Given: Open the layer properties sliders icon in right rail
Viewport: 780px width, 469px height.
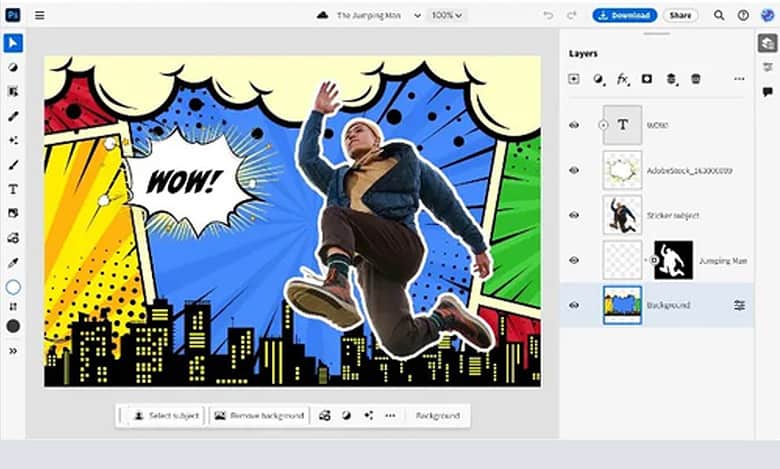Looking at the screenshot, I should click(x=768, y=67).
